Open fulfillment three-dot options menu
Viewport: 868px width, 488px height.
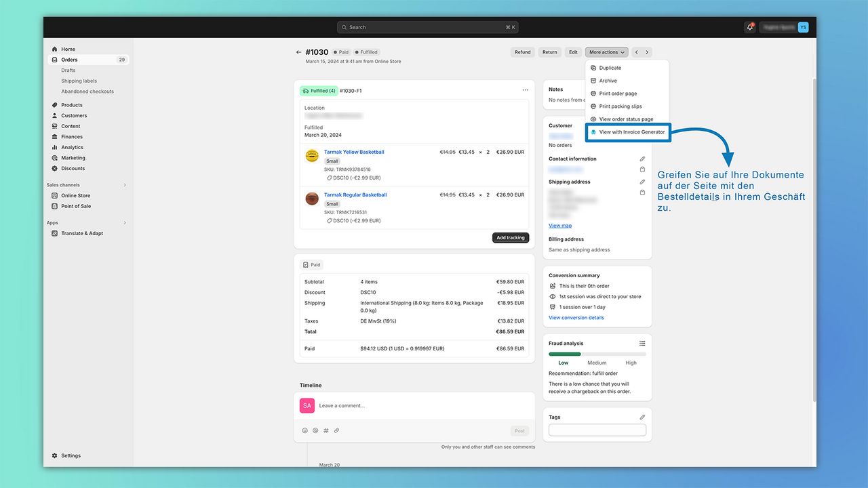(x=525, y=90)
